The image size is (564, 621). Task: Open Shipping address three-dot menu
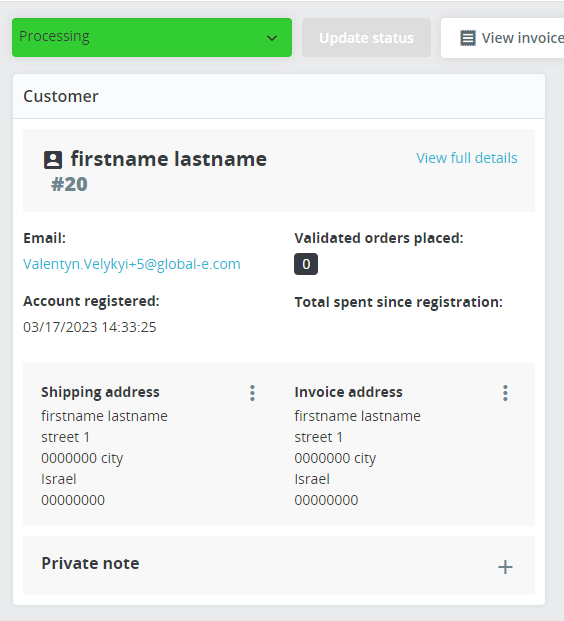click(x=252, y=393)
